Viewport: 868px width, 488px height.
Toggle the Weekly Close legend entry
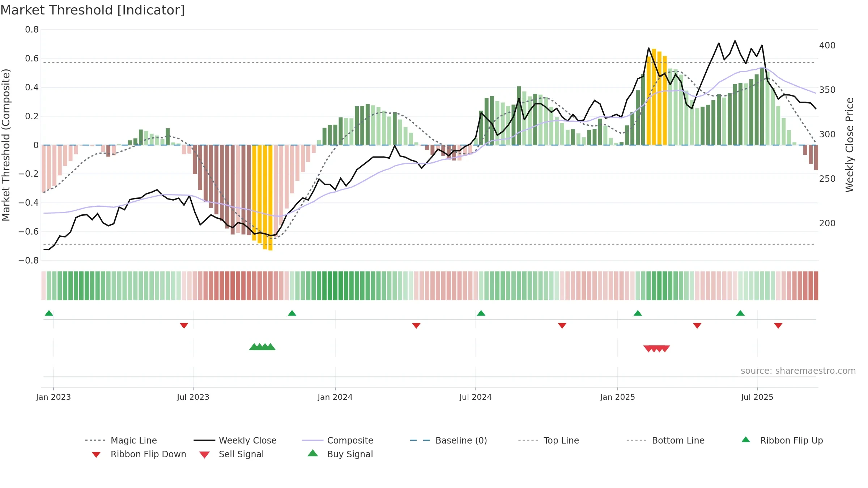(x=235, y=440)
